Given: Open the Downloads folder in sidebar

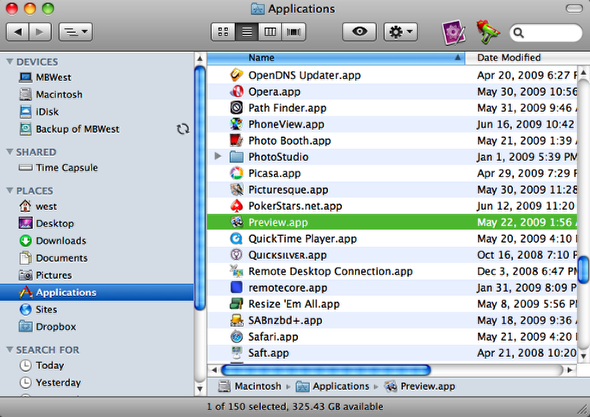Looking at the screenshot, I should coord(53,240).
